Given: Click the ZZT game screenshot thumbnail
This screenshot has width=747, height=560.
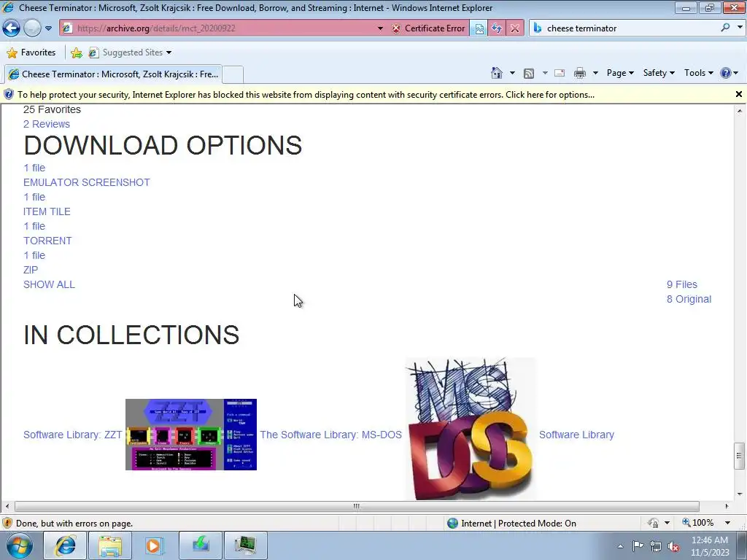Looking at the screenshot, I should [x=191, y=435].
